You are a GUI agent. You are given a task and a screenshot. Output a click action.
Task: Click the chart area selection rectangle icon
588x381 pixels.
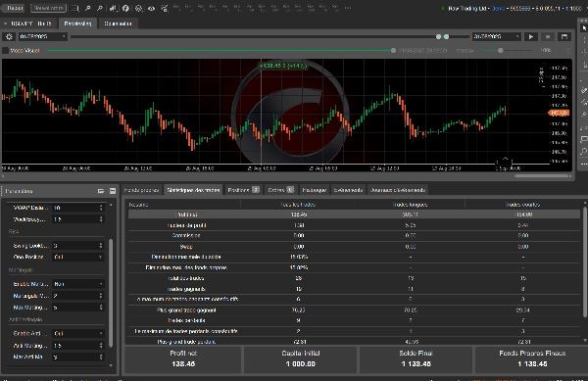coord(75,8)
